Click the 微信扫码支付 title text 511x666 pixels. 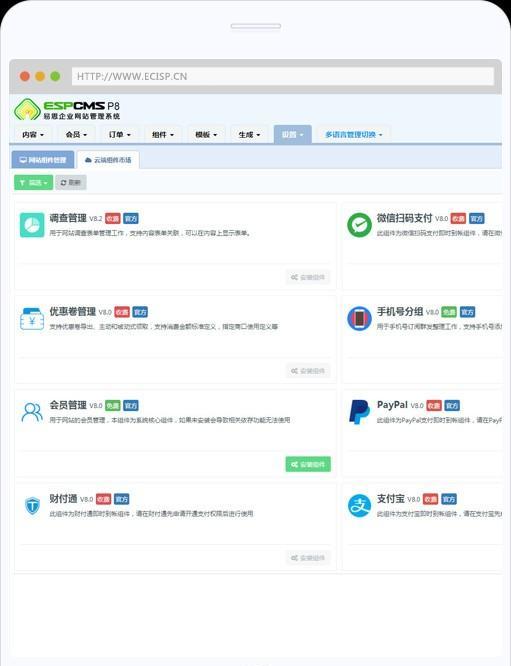(404, 218)
